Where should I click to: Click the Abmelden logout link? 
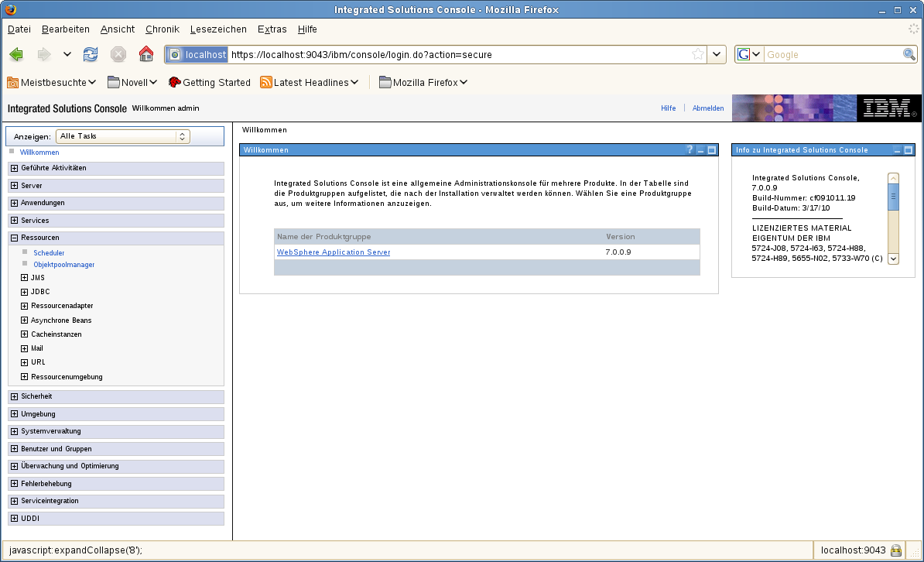(x=708, y=108)
